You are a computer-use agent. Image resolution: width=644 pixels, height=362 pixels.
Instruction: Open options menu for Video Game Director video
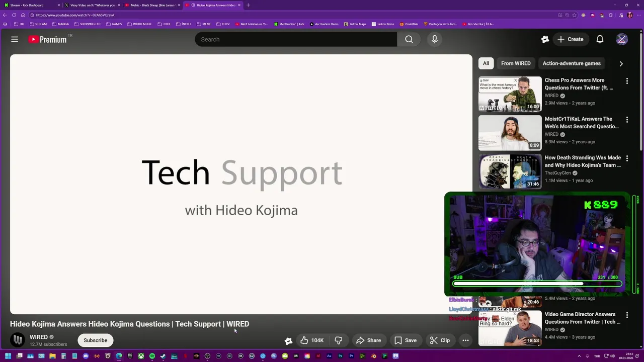[x=627, y=315]
